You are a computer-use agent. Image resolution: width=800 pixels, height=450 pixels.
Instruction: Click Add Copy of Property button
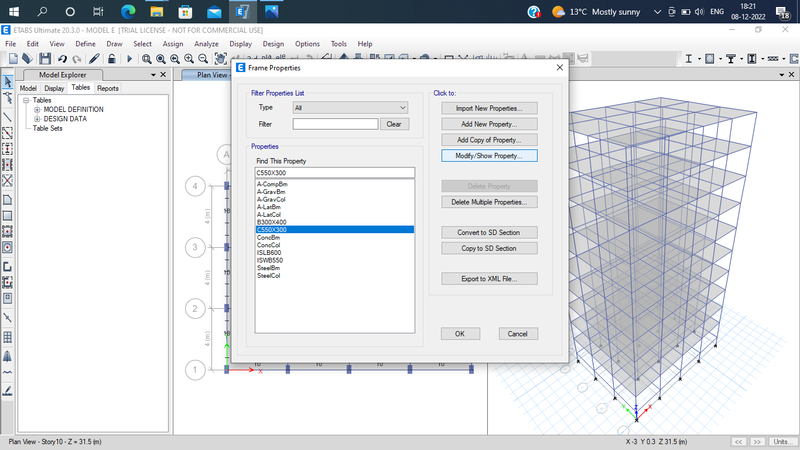489,140
